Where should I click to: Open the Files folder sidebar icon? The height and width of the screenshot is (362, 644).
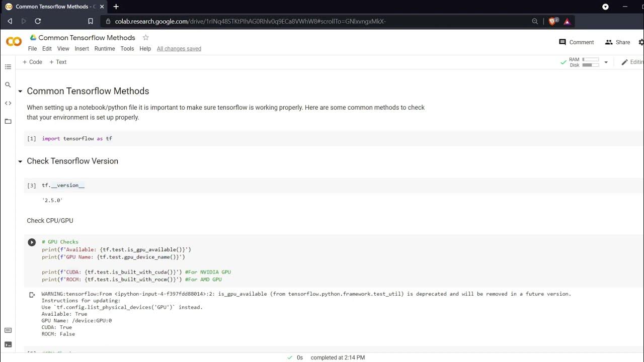(8, 121)
